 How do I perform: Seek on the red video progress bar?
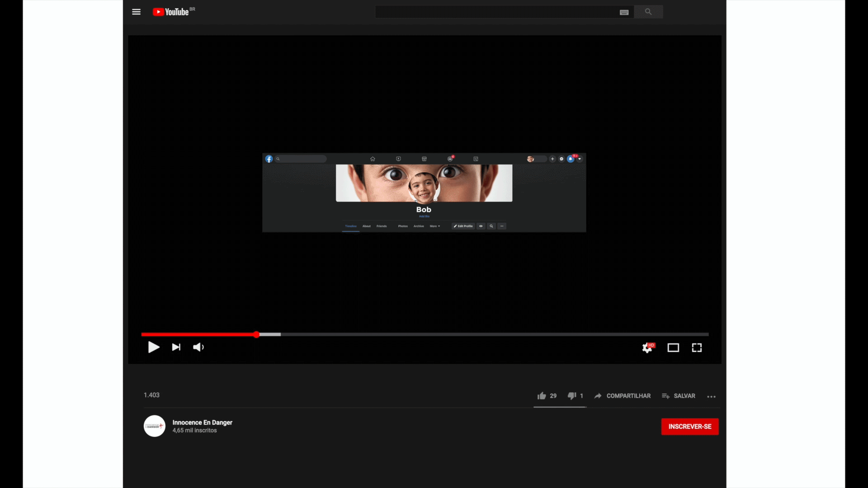point(425,334)
